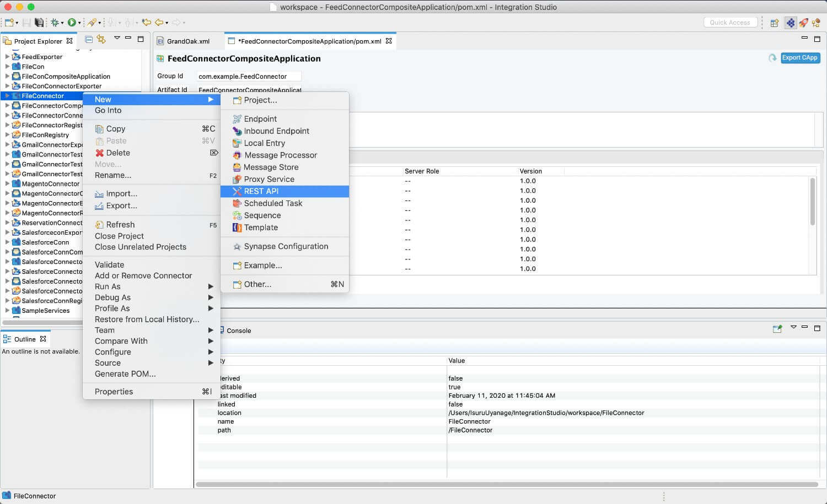Click the Open Console icon in Console panel
This screenshot has width=827, height=504.
[x=777, y=329]
